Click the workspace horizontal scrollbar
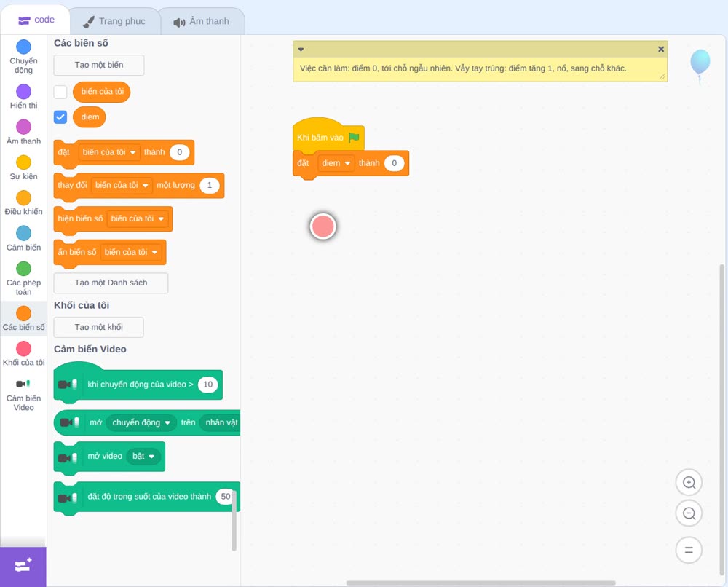The image size is (728, 587). point(480,583)
